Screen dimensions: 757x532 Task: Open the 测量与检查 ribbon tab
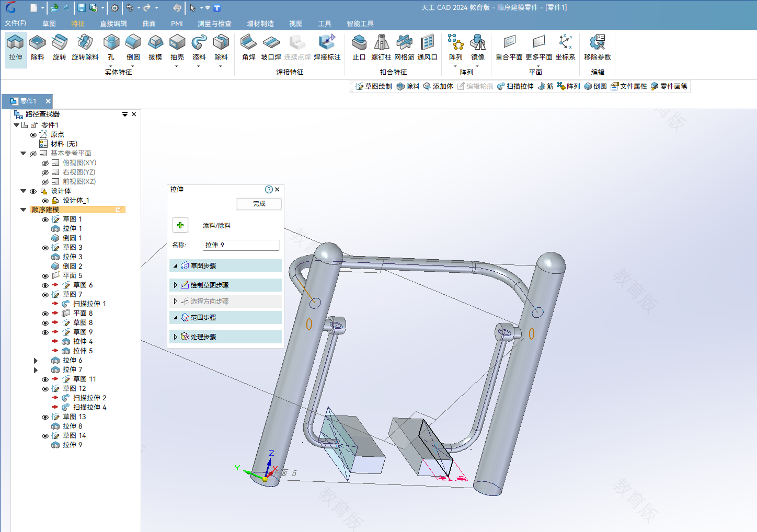click(x=214, y=24)
